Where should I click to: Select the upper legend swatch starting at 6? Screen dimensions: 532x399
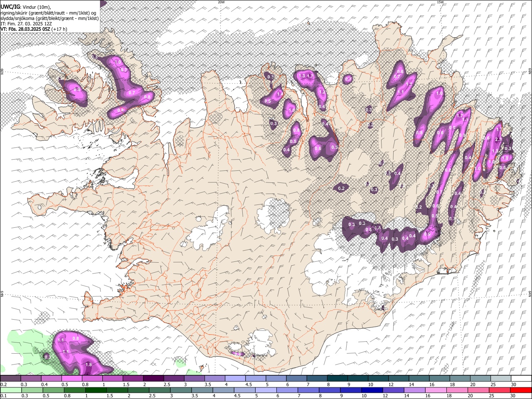(x=296, y=379)
